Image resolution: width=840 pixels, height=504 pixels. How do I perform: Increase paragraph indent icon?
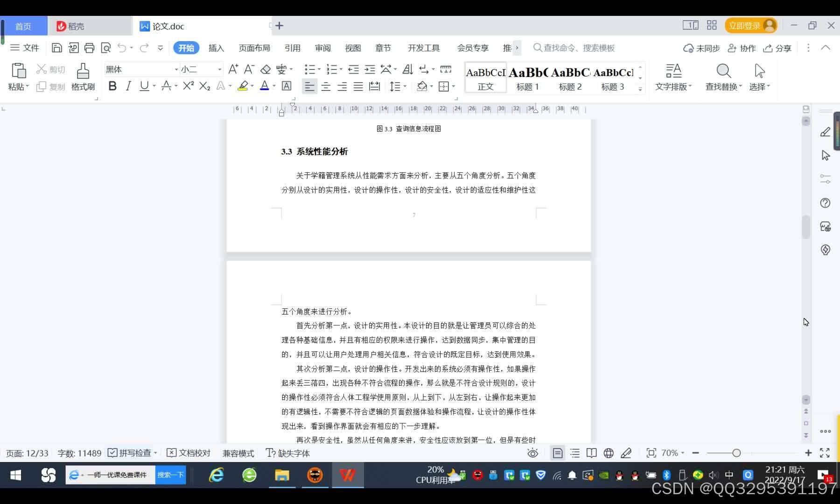(370, 70)
